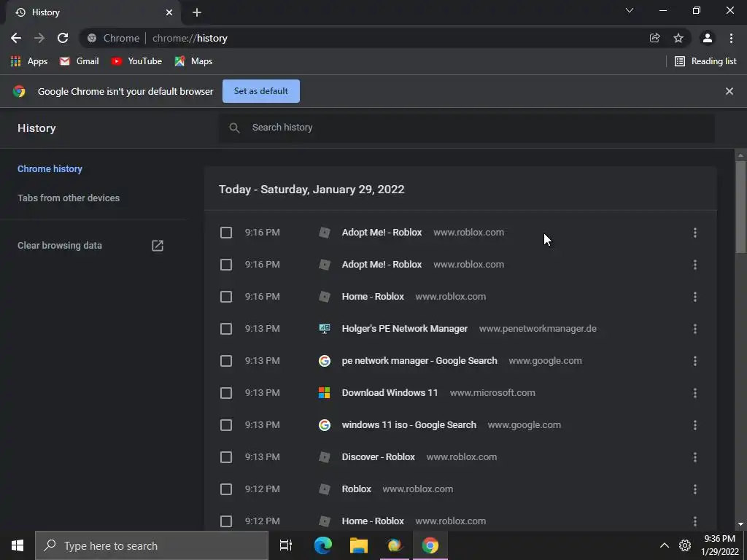Image resolution: width=747 pixels, height=560 pixels.
Task: Open the Discover - Roblox history link
Action: (x=379, y=457)
